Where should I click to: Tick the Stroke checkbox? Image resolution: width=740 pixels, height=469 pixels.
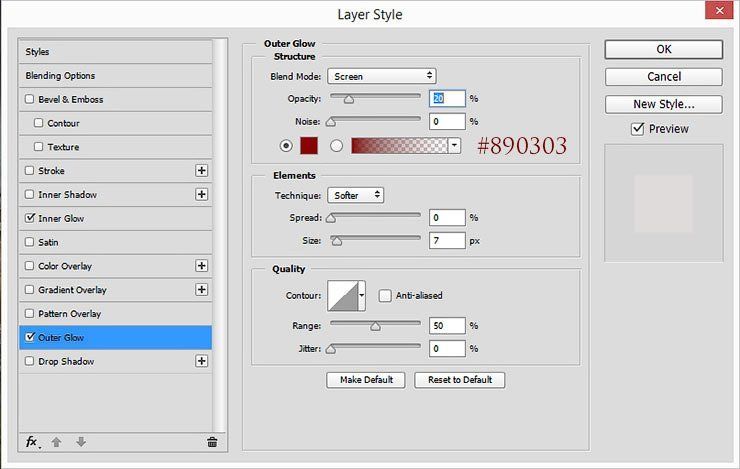point(29,170)
